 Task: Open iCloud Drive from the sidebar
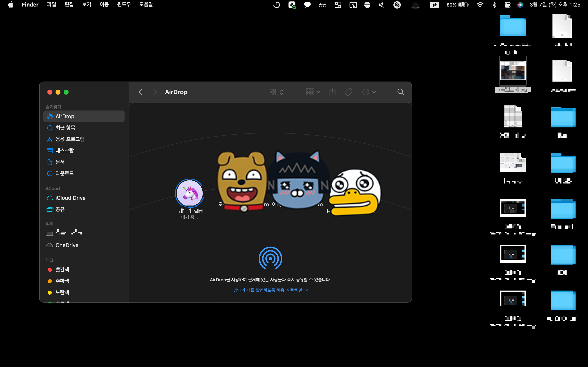coord(70,198)
